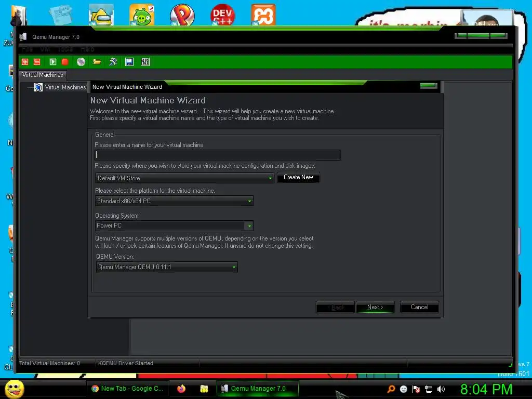The height and width of the screenshot is (399, 532).
Task: Click 'Total Virtual Machines: 0' status text
Action: point(49,363)
